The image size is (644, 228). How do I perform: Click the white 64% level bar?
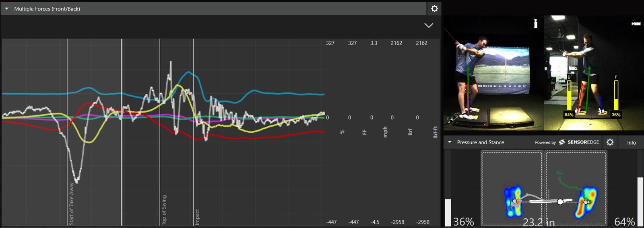[x=640, y=201]
